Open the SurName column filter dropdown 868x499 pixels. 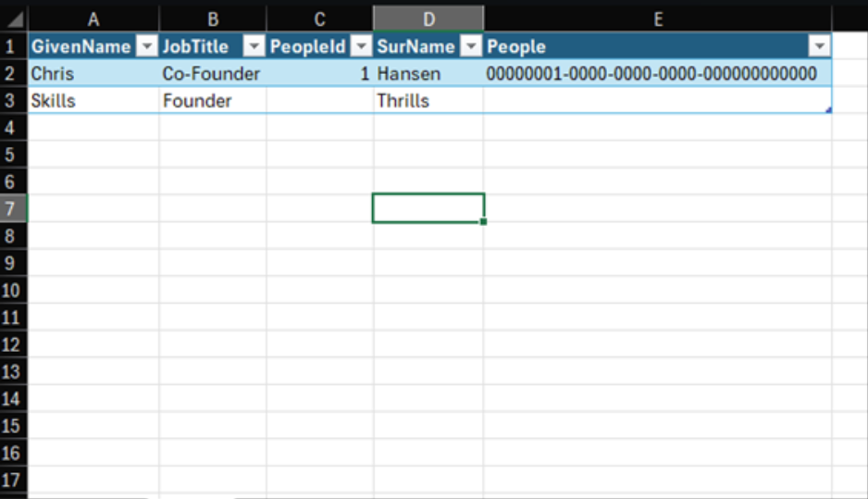[x=470, y=47]
